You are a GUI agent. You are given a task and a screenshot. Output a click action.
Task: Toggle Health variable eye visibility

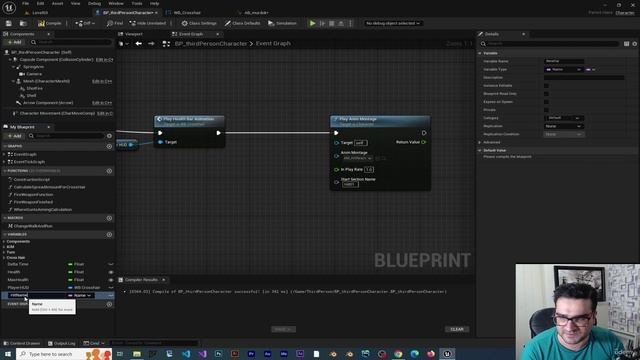pyautogui.click(x=111, y=272)
